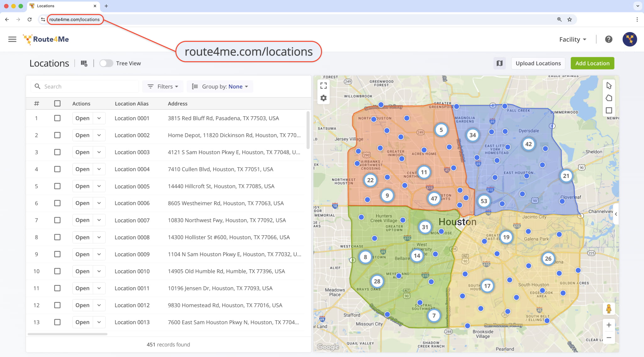This screenshot has width=644, height=357.
Task: Click the table column settings icon
Action: (84, 63)
